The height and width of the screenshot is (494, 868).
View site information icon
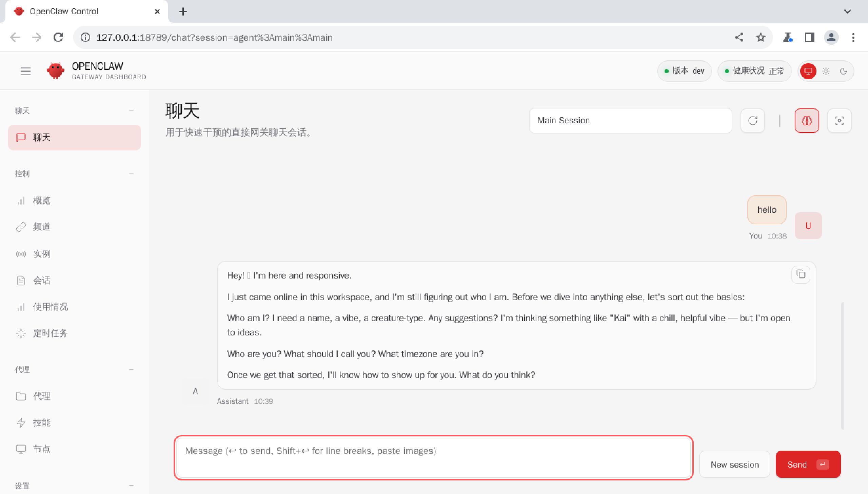[85, 37]
